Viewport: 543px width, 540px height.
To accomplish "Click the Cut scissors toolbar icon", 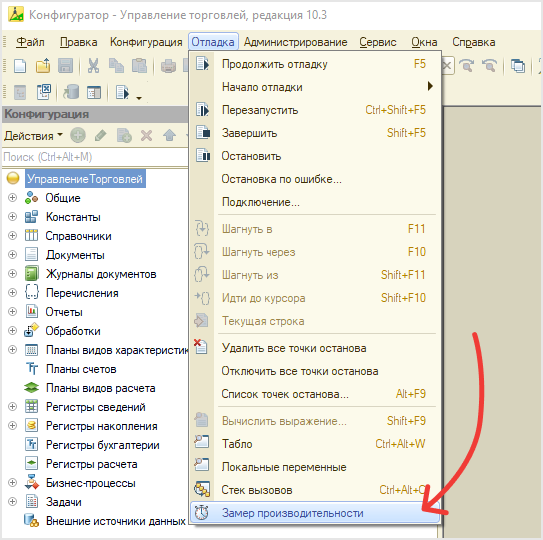I will [93, 65].
